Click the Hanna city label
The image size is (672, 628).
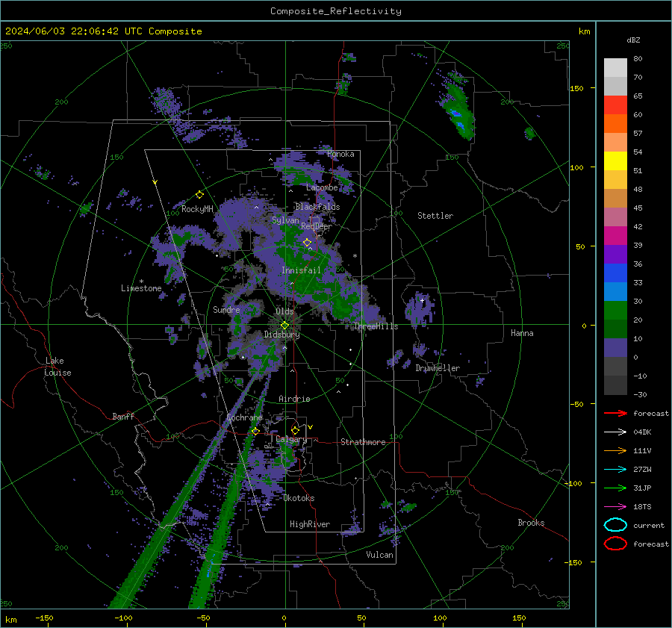522,333
